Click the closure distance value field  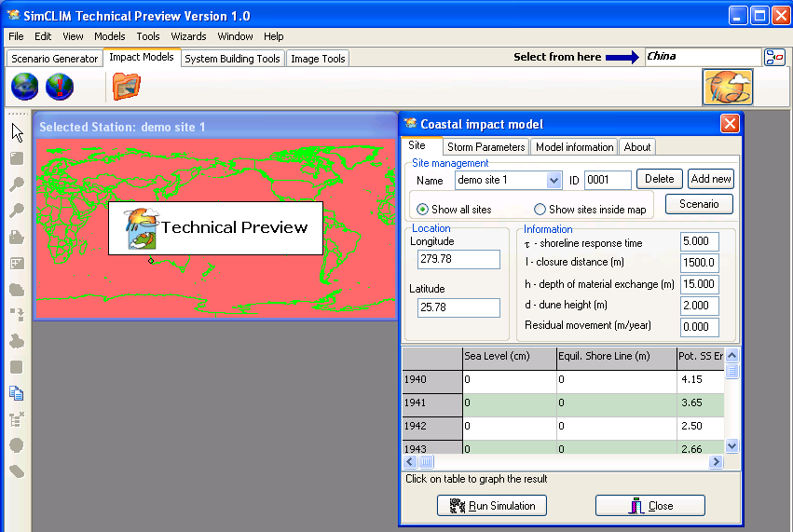700,263
